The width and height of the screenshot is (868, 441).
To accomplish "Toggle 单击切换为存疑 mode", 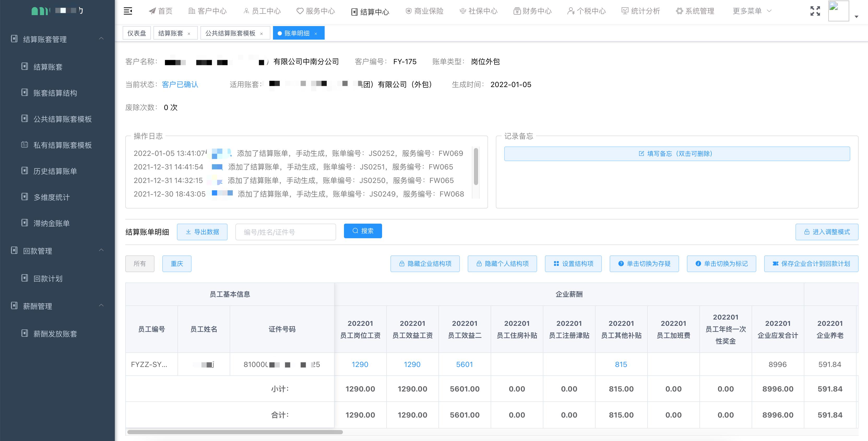I will click(644, 264).
